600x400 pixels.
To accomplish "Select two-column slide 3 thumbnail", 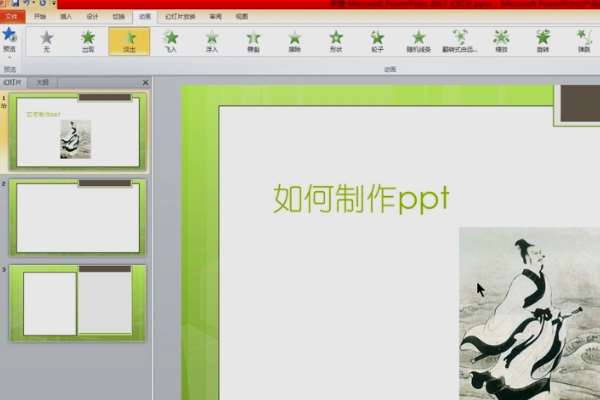I will (x=77, y=303).
